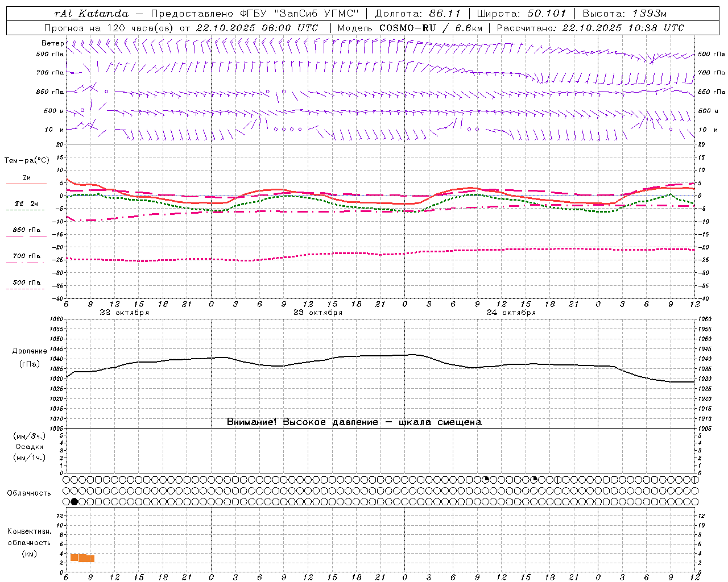Click the Конвективн. облачность label
Image resolution: width=728 pixels, height=582 pixels.
tap(30, 537)
